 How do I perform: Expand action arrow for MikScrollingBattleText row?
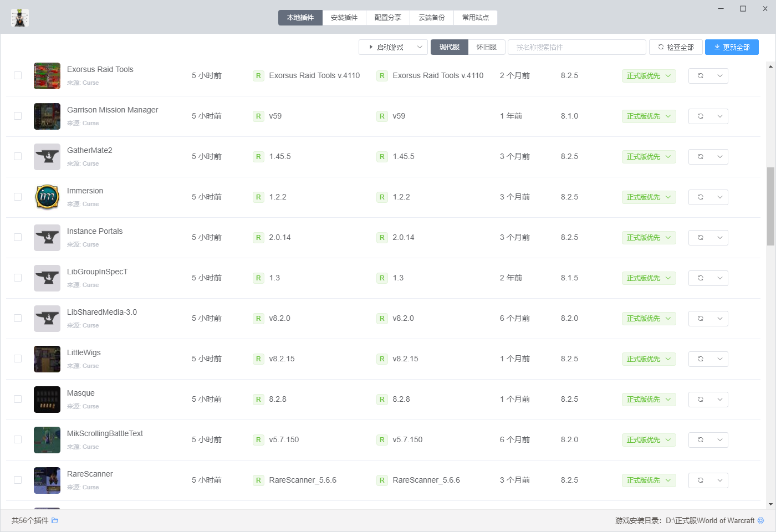[719, 440]
